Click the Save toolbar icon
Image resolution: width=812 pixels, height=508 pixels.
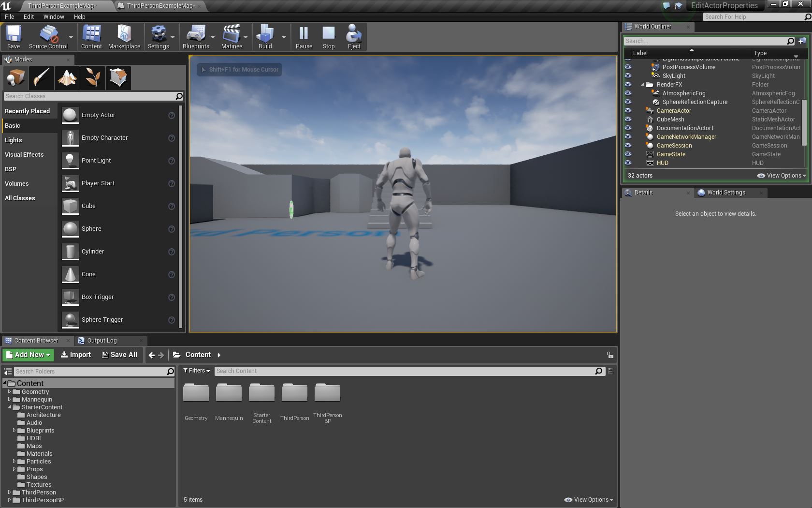(14, 37)
